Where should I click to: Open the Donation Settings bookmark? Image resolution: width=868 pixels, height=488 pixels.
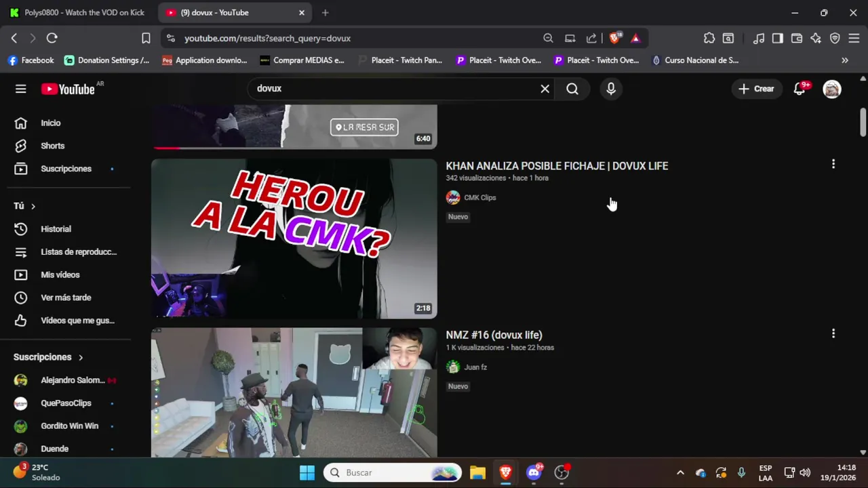click(106, 60)
